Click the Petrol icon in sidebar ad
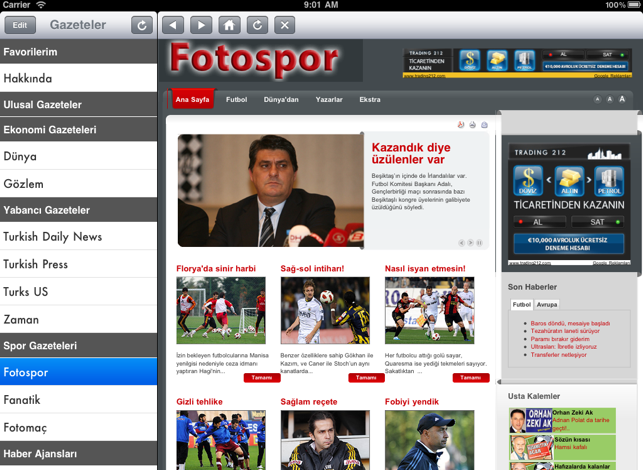This screenshot has width=643, height=470. 609,180
